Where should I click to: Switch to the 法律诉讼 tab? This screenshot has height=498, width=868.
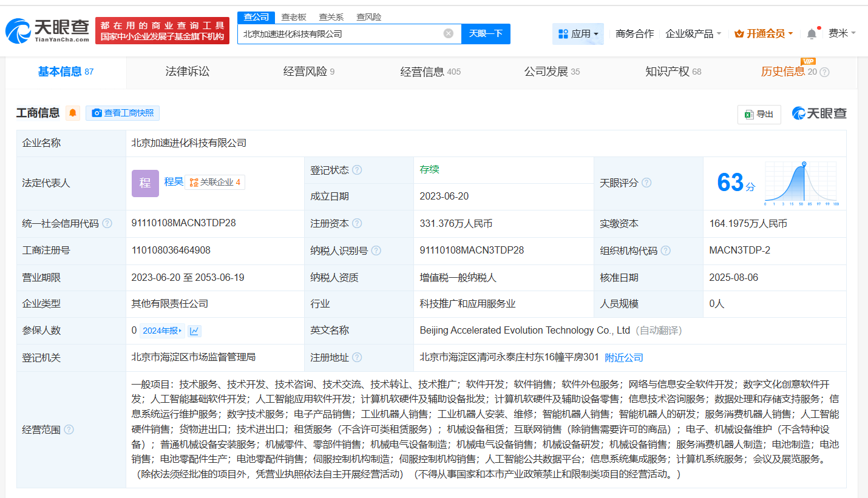[x=187, y=71]
